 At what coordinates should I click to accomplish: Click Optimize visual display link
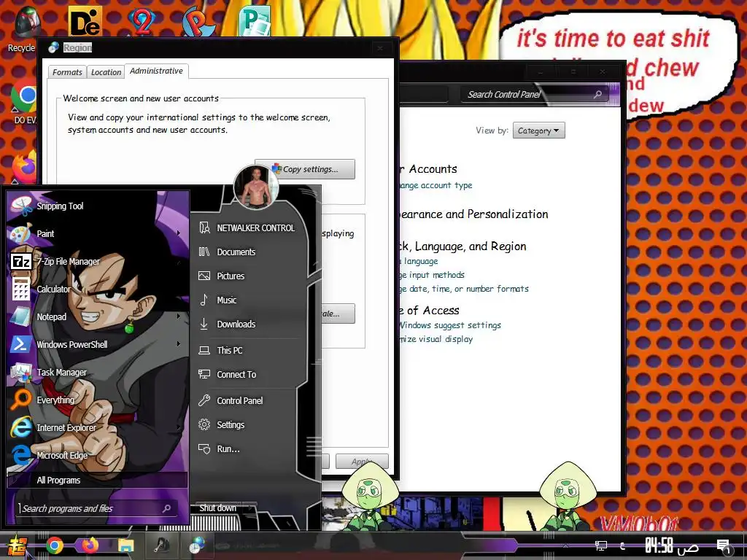pyautogui.click(x=436, y=339)
